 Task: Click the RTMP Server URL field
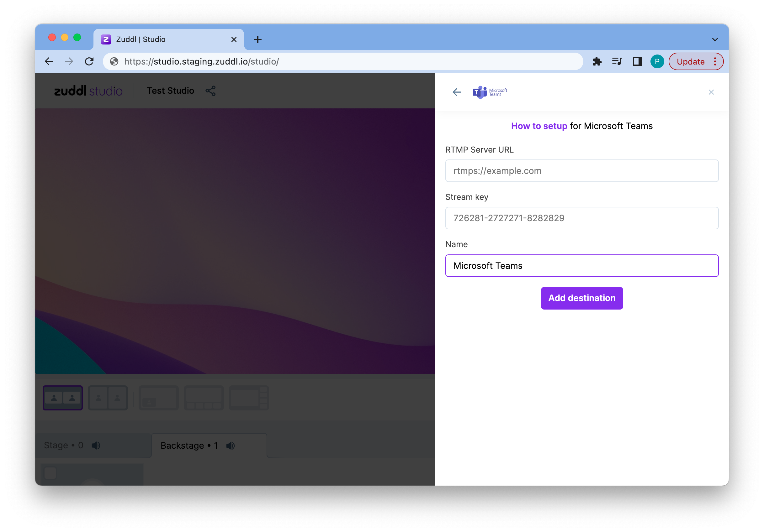click(x=582, y=171)
